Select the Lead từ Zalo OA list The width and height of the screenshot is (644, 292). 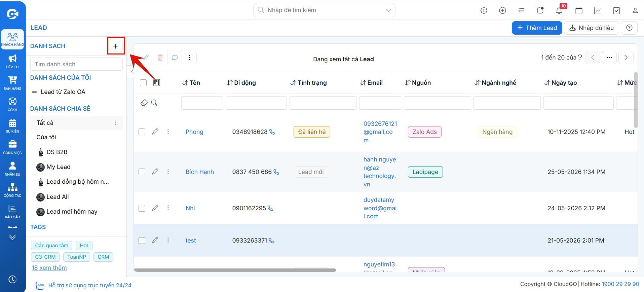click(x=63, y=92)
